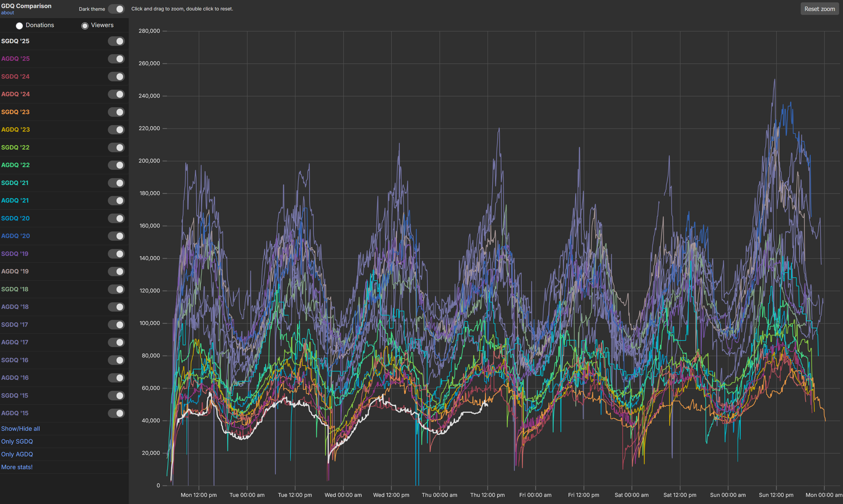Toggle the AGDQ '20 series switch

(116, 236)
